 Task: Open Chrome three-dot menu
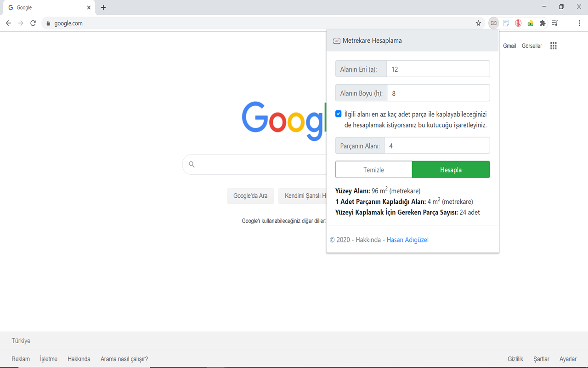579,23
